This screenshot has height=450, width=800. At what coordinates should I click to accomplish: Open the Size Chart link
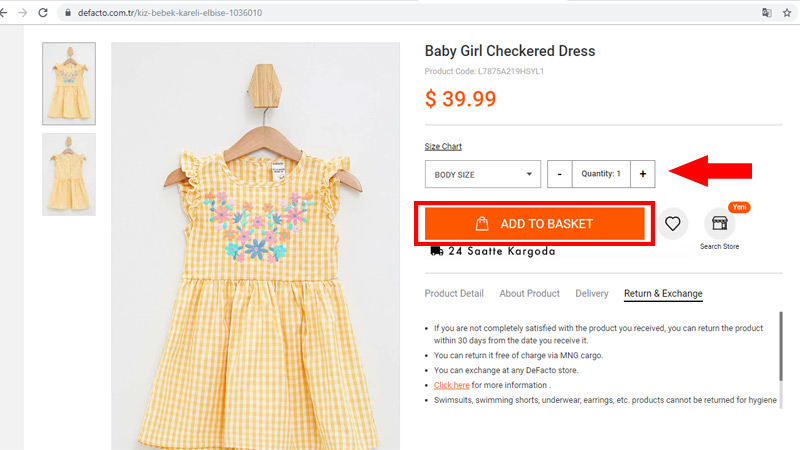(x=443, y=146)
